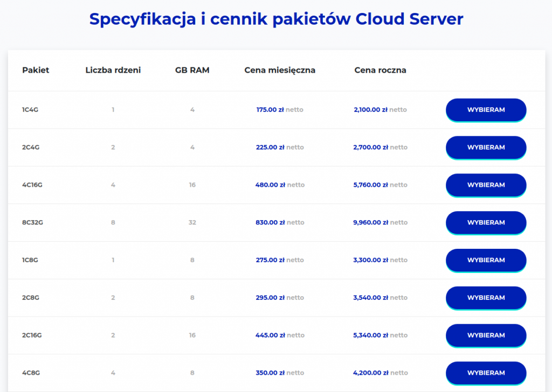Click WYBIERAM for the 4C8G package
Viewport: 552px width, 392px height.
pos(486,373)
